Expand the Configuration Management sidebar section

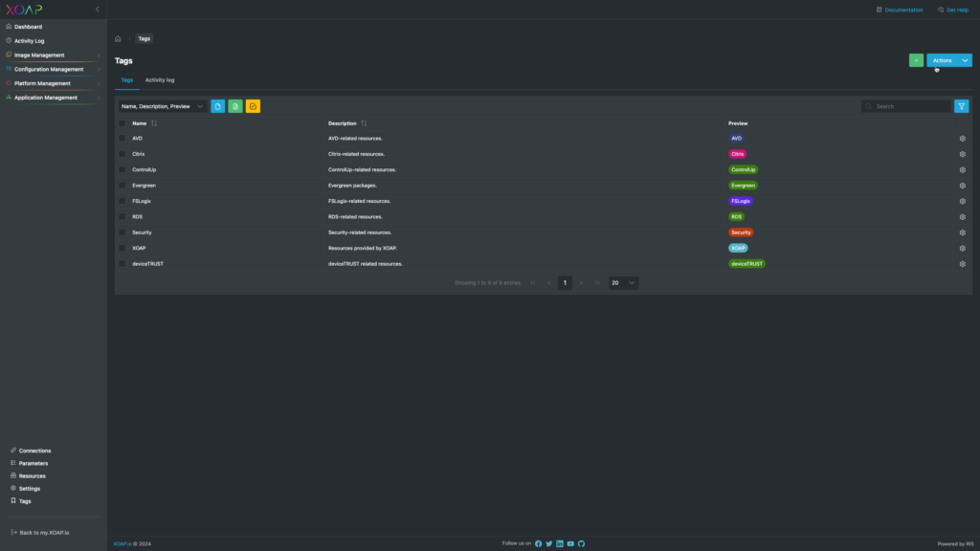[x=53, y=69]
